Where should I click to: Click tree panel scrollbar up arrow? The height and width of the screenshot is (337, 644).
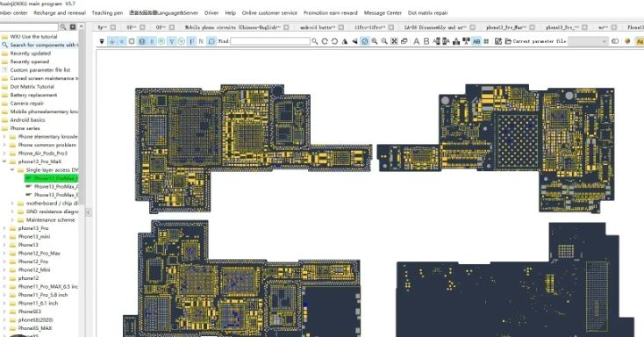82,26
